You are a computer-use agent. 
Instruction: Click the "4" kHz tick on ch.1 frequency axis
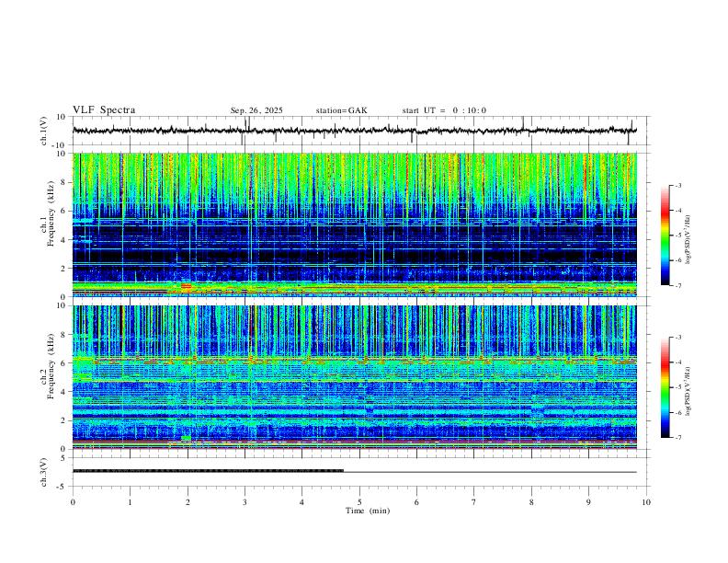point(64,240)
